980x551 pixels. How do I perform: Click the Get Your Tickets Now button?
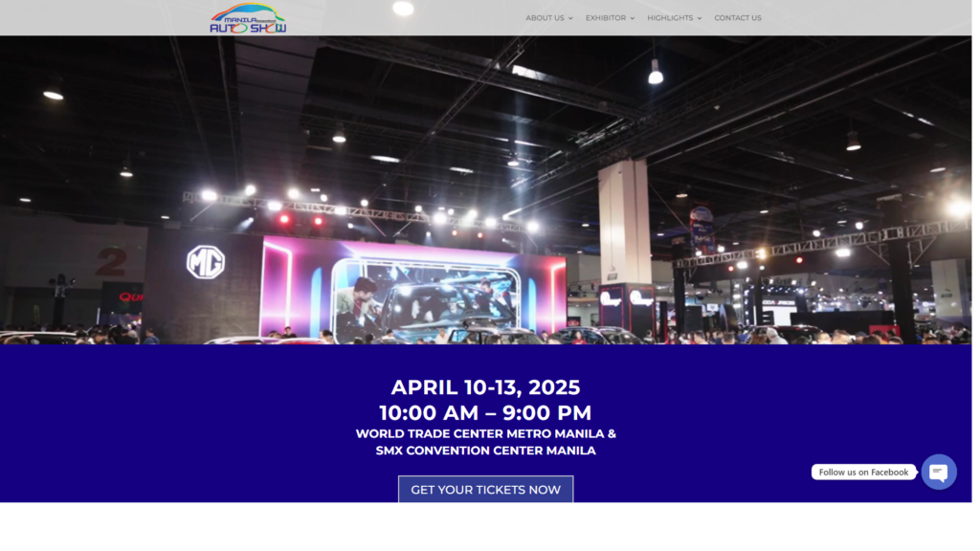485,489
